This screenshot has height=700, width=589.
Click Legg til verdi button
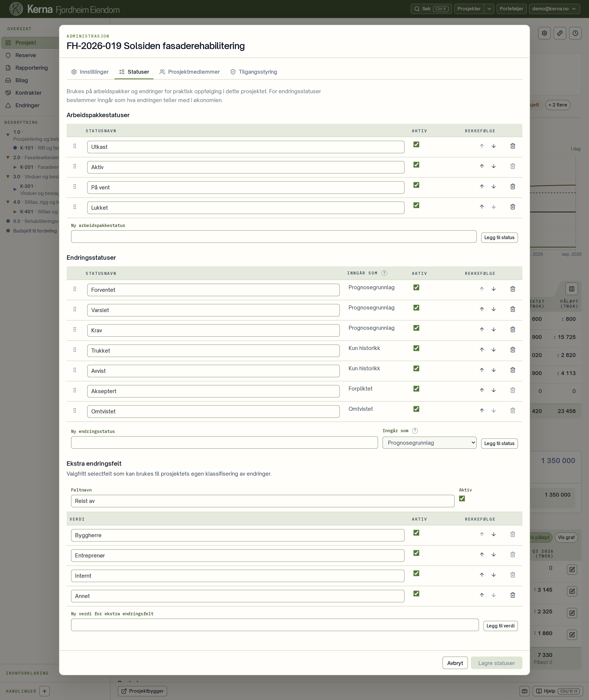click(500, 626)
